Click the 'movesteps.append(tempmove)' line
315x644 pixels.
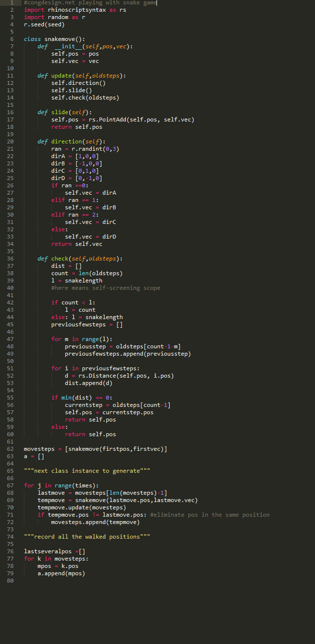(x=96, y=522)
